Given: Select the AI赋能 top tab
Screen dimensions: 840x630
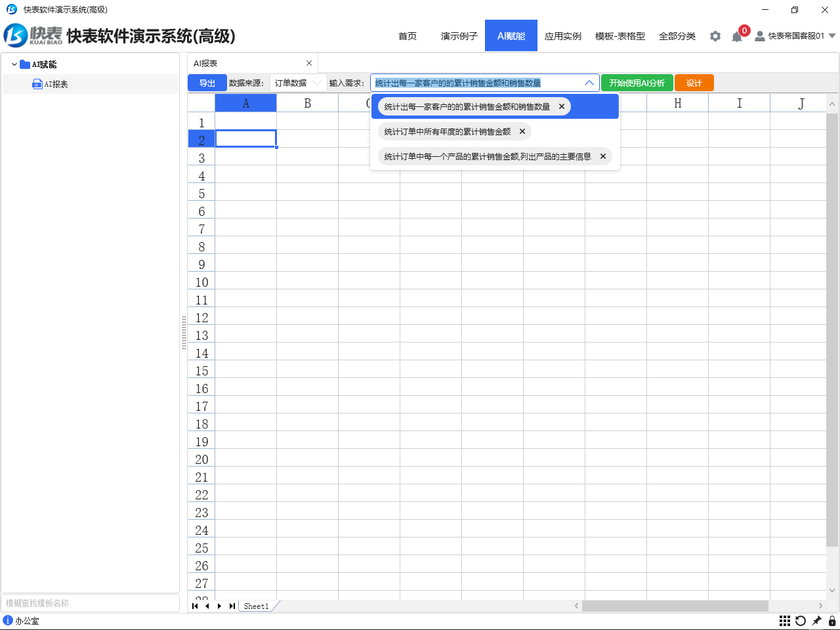Looking at the screenshot, I should click(511, 35).
